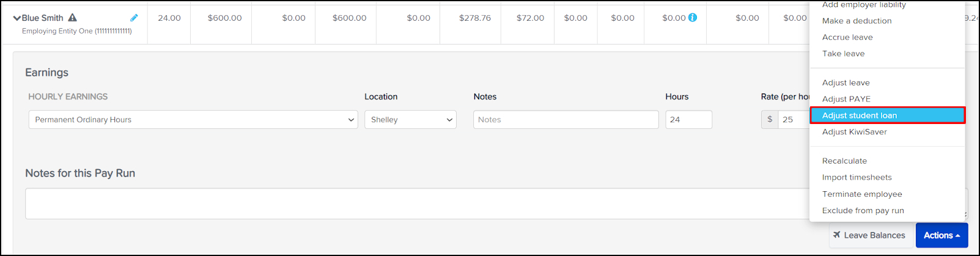Select Adjust PAYE menu option
Viewport: 980px width, 256px height.
(x=846, y=99)
